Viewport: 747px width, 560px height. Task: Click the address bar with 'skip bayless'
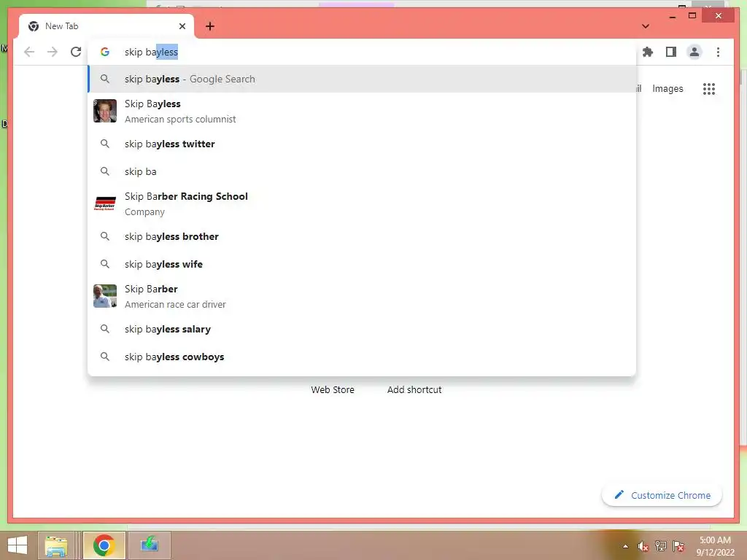[362, 52]
